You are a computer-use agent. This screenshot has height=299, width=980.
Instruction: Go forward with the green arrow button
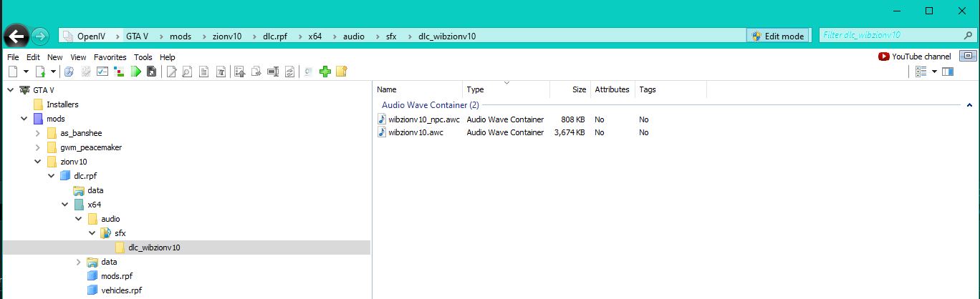tap(40, 36)
